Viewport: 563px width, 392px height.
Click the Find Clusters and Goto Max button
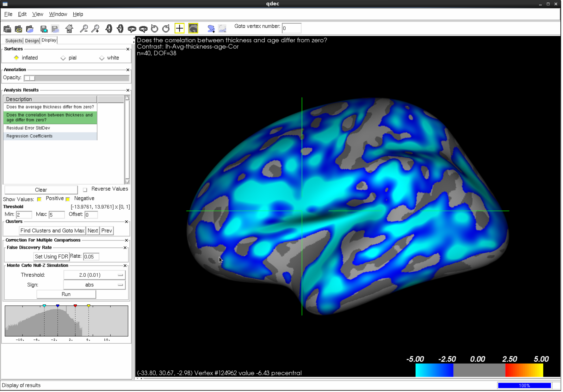pyautogui.click(x=52, y=230)
